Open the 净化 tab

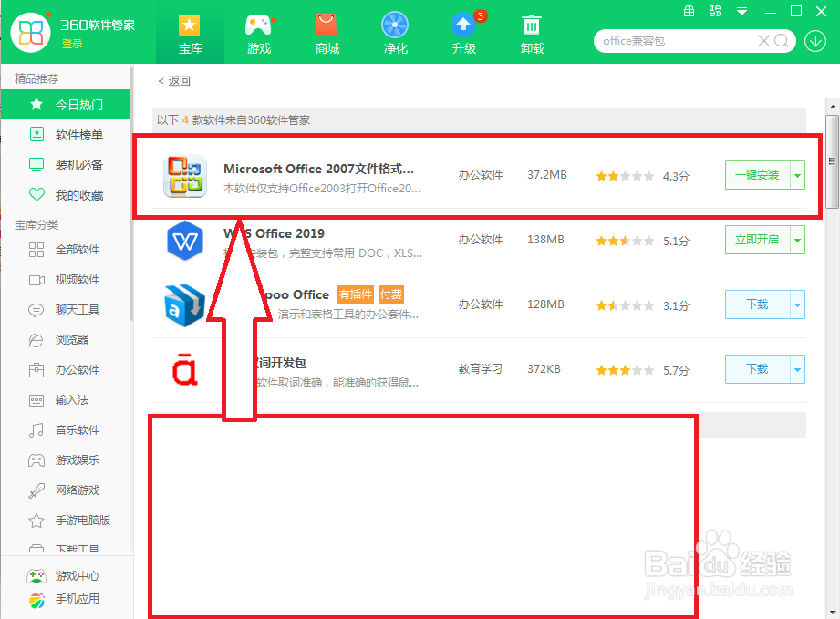coord(395,35)
